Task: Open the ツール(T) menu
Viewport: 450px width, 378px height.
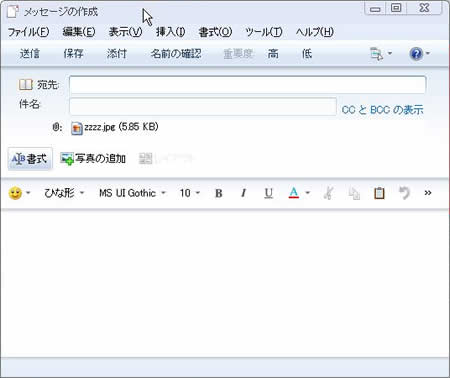Action: click(x=264, y=32)
